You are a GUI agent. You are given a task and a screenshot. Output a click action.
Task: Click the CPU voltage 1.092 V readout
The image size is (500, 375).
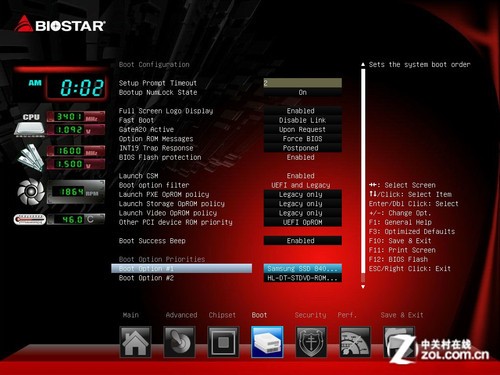76,130
